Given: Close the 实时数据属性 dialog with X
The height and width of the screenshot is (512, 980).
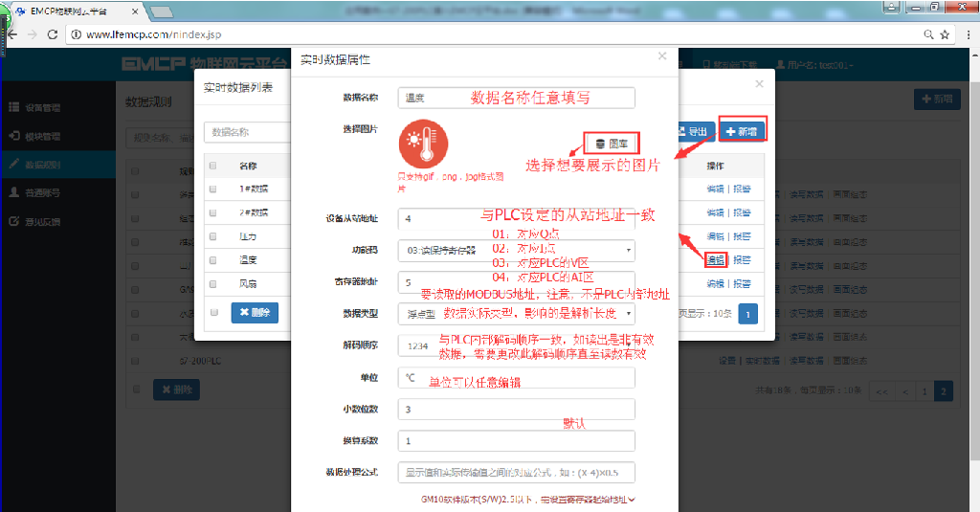Looking at the screenshot, I should 661,56.
